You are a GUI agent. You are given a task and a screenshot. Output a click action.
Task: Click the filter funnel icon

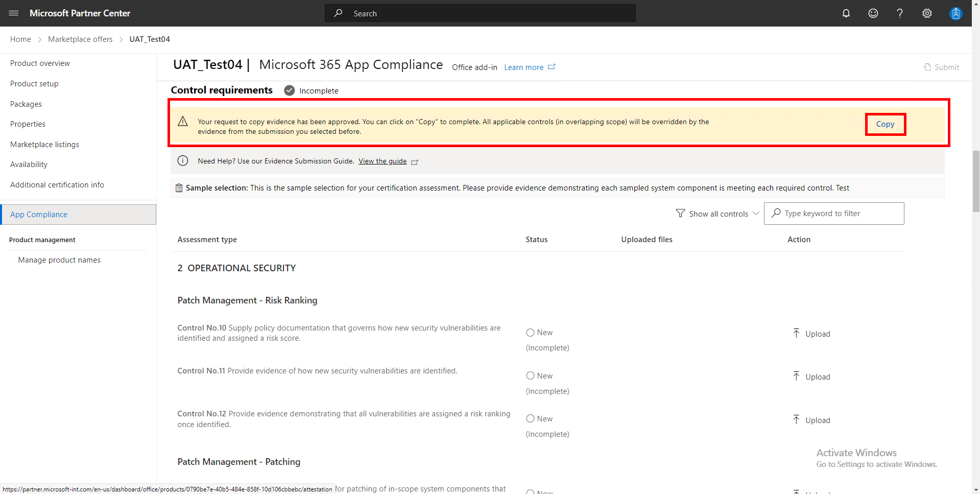pyautogui.click(x=680, y=213)
